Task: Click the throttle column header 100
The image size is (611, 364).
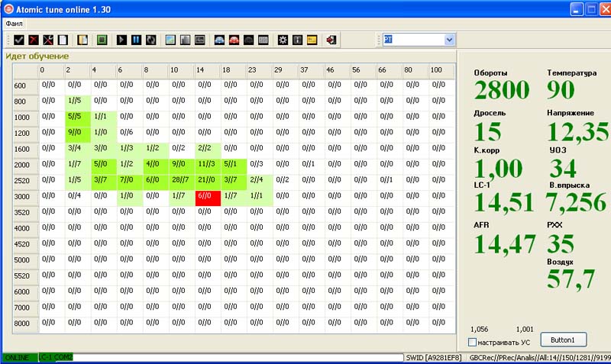Action: (441, 70)
